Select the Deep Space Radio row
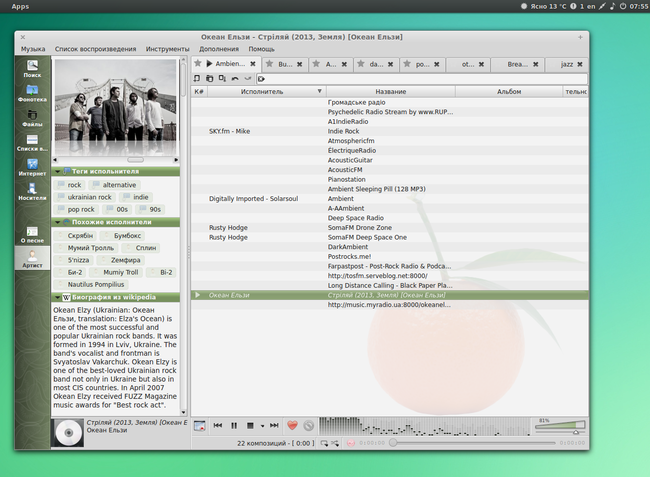Viewport: 650px width, 477px height. pyautogui.click(x=355, y=217)
